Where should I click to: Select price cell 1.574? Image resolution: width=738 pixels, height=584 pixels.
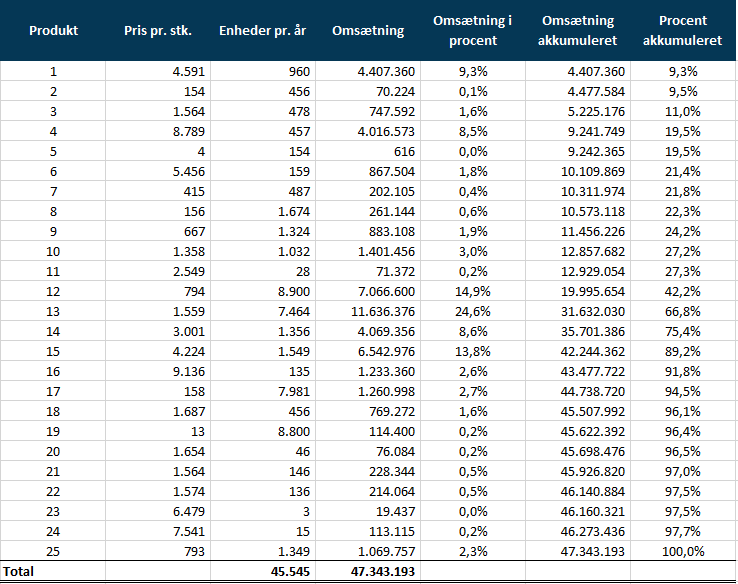(189, 491)
